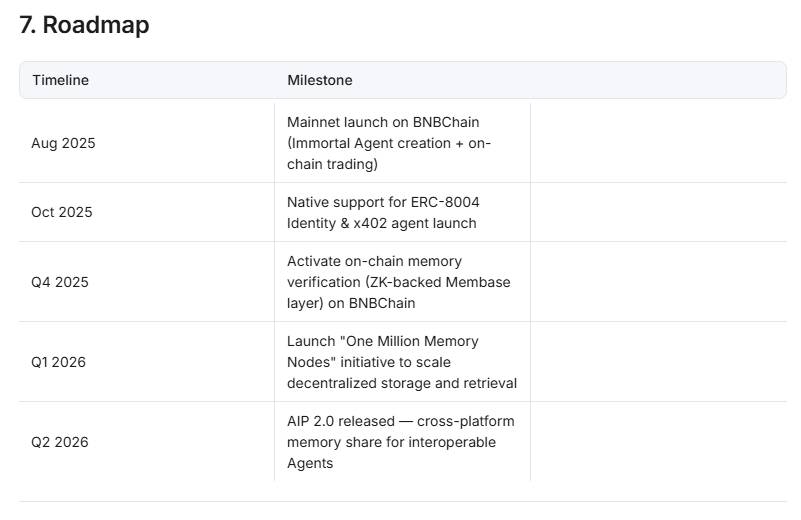Click the 'Q1 2026' timeline cell

click(58, 362)
